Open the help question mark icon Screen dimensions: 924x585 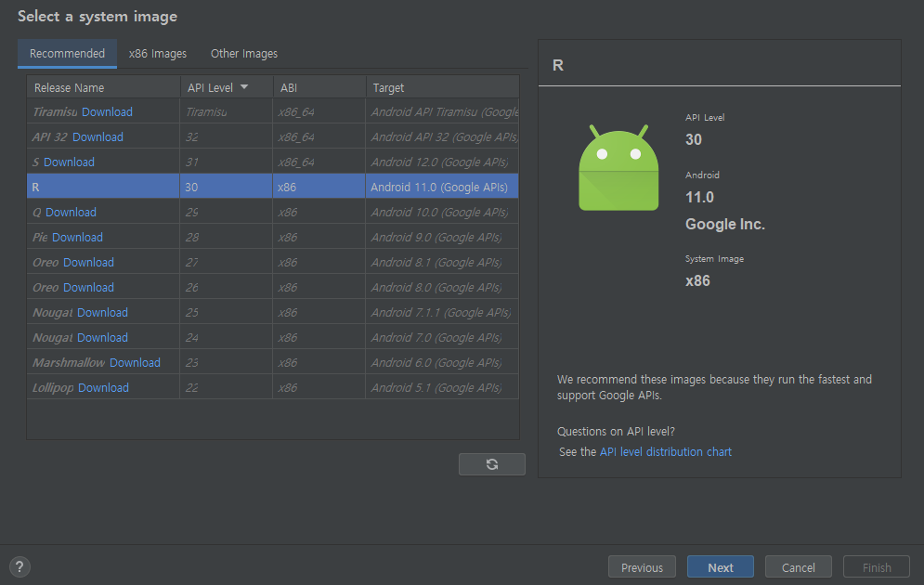[20, 566]
